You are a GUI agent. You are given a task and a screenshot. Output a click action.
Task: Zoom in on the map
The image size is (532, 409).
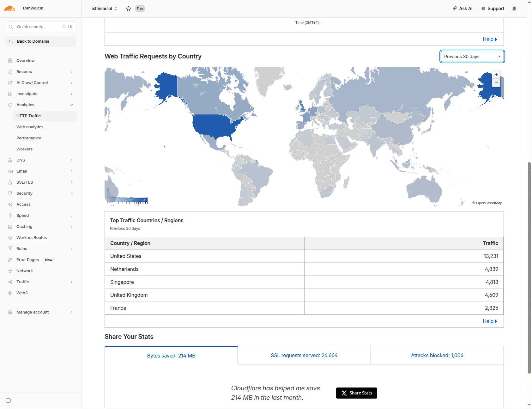pyautogui.click(x=496, y=75)
